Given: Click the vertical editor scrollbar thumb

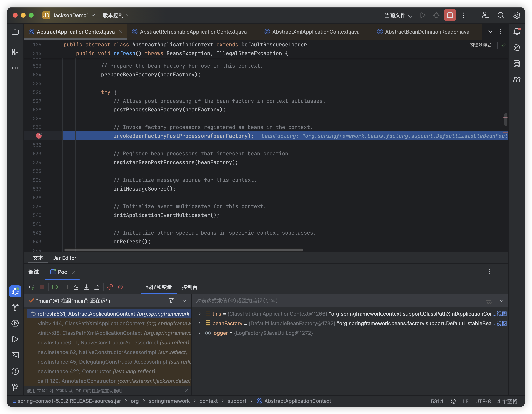Looking at the screenshot, I should (x=506, y=119).
